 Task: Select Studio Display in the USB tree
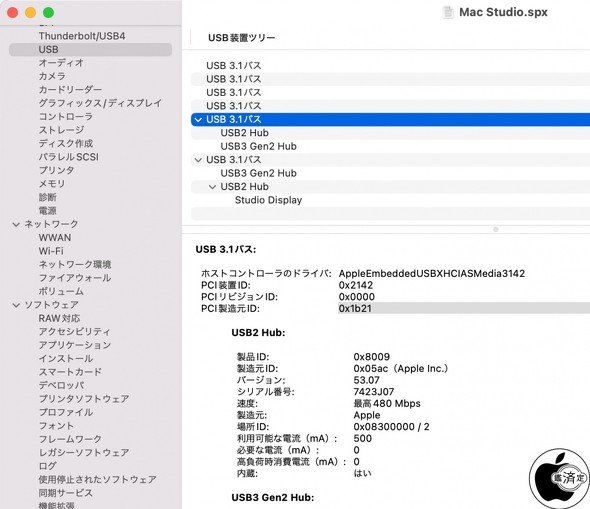(x=268, y=200)
